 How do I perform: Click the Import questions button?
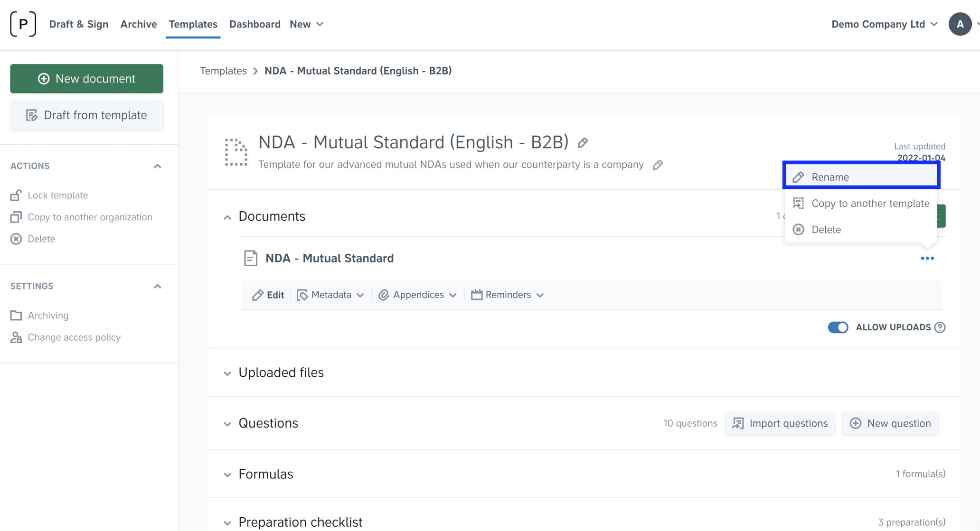click(780, 424)
